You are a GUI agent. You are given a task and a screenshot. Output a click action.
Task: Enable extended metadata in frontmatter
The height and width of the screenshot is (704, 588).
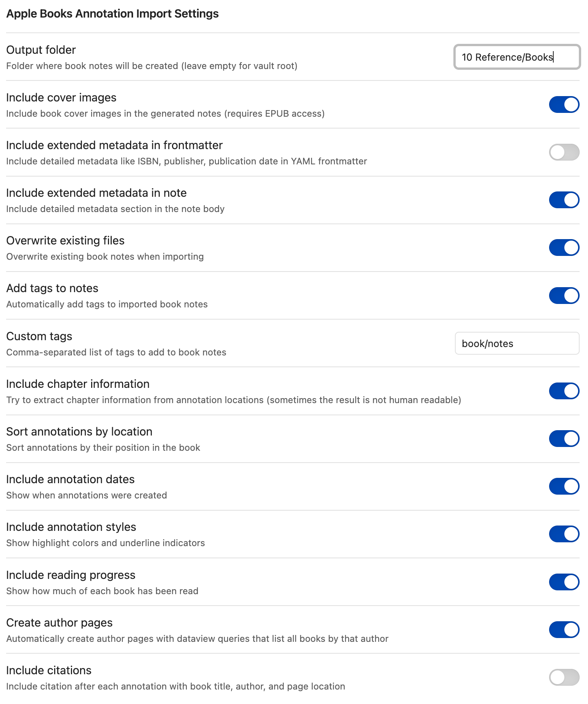pos(564,152)
